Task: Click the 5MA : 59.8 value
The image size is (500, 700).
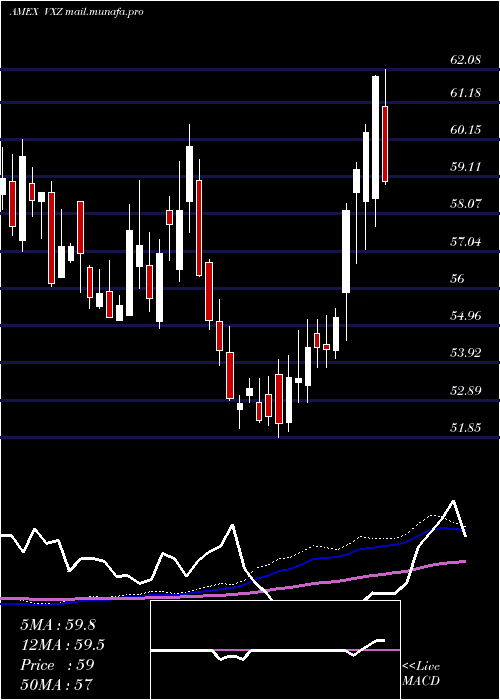Action: click(x=58, y=625)
